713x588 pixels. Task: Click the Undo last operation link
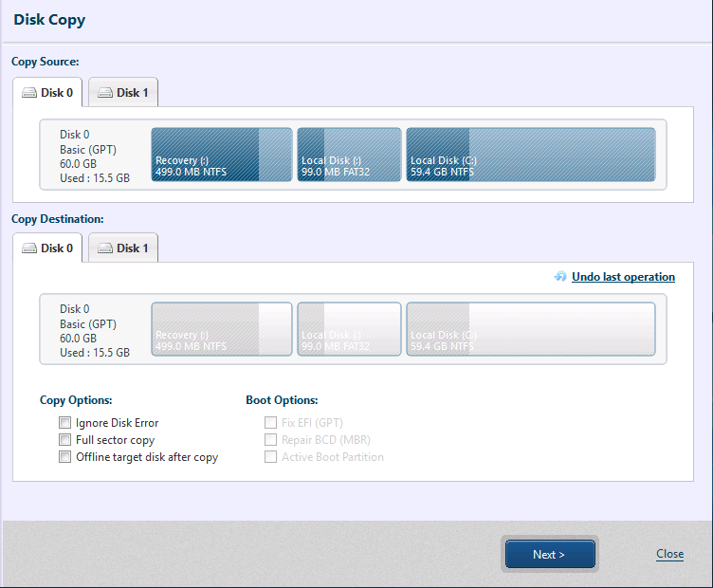click(x=623, y=277)
